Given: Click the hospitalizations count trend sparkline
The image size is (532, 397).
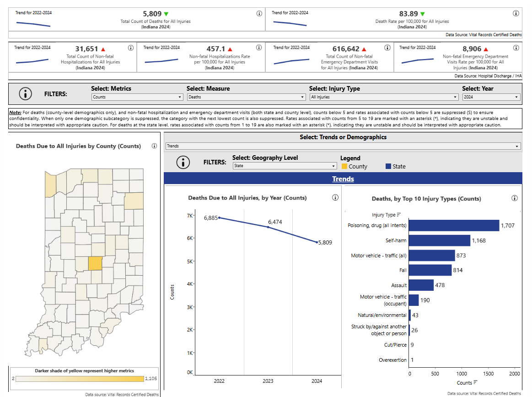Looking at the screenshot, I should pyautogui.click(x=32, y=61).
